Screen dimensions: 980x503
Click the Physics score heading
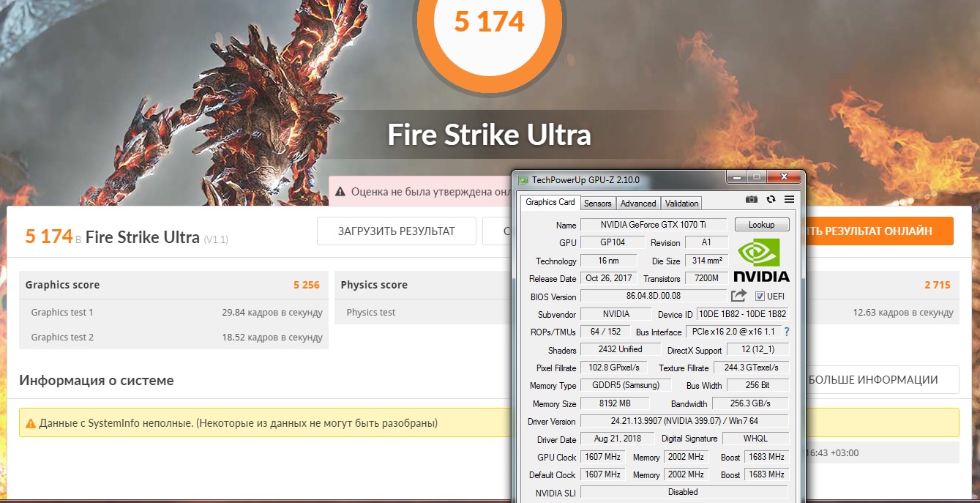tap(374, 285)
